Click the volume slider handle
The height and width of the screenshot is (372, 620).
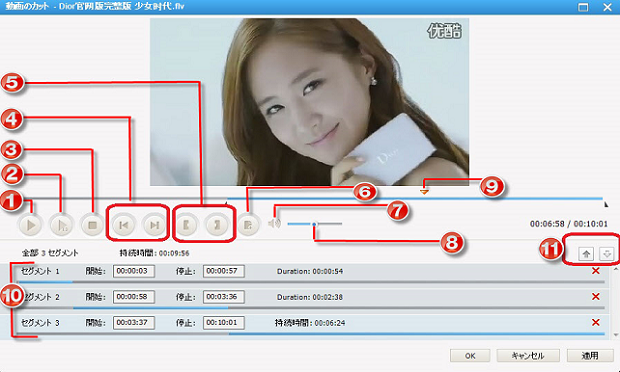(x=314, y=224)
